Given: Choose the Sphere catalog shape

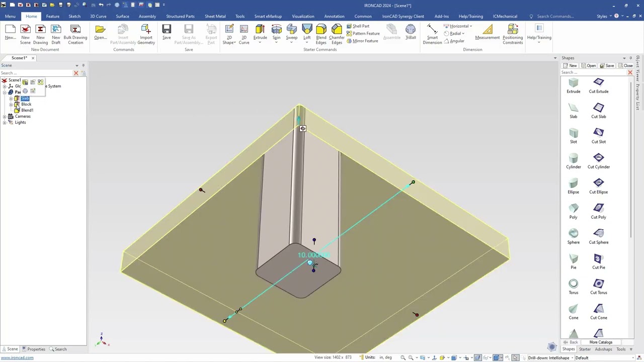Looking at the screenshot, I should (574, 237).
